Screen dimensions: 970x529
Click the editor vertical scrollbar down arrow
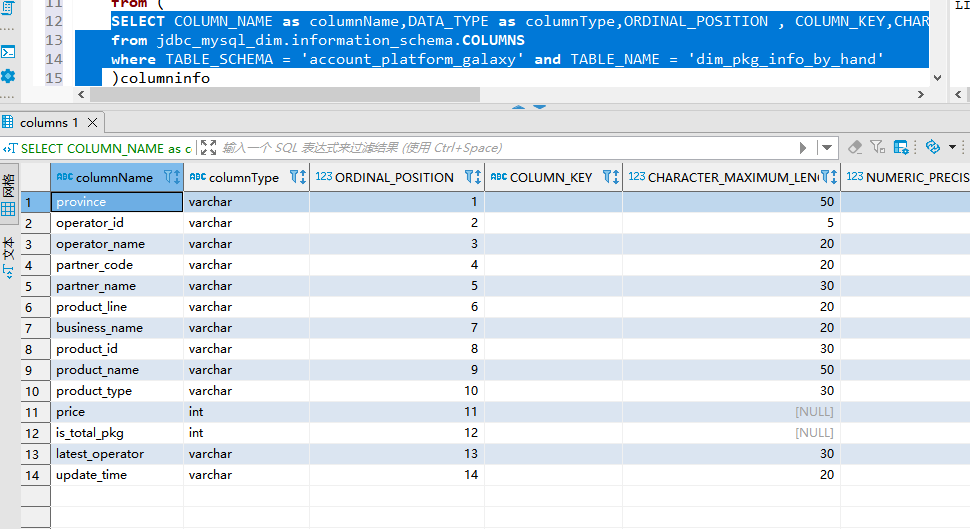[937, 78]
